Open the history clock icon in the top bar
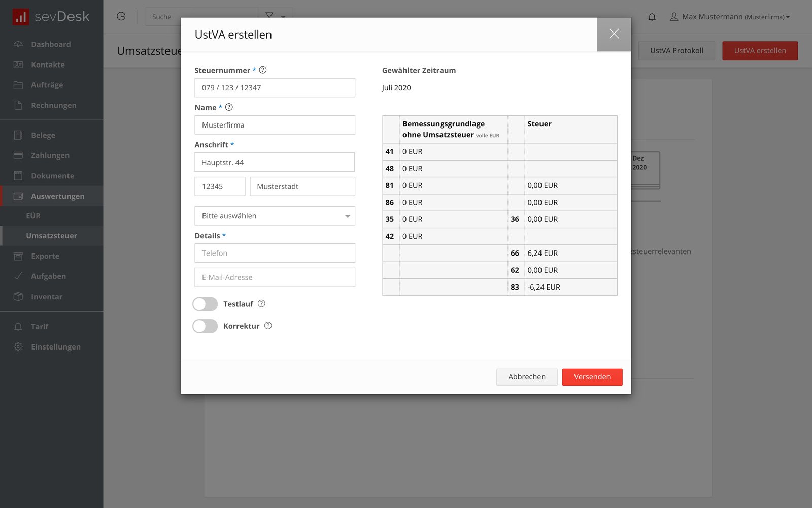Image resolution: width=812 pixels, height=508 pixels. pos(121,16)
